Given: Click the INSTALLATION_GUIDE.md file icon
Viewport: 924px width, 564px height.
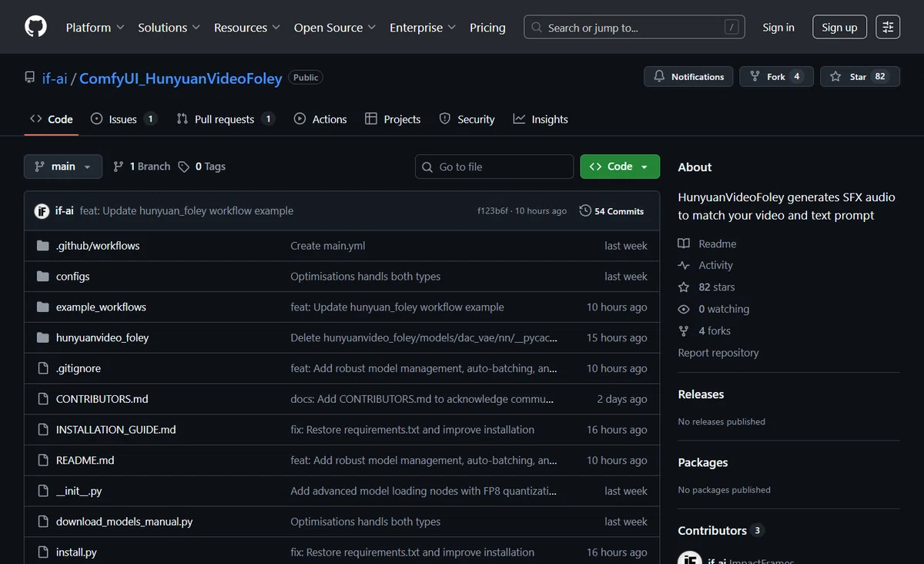Looking at the screenshot, I should [x=43, y=430].
